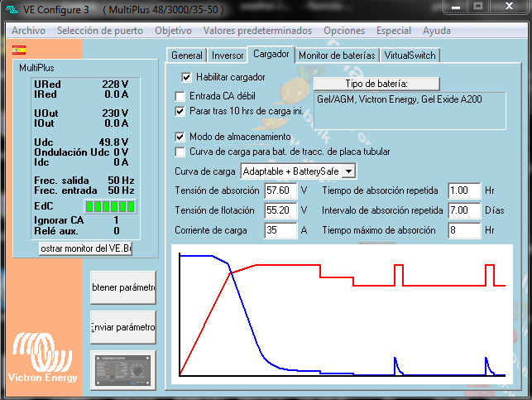Click the VE Configure app icon in title bar
Image resolution: width=532 pixels, height=400 pixels.
[12, 9]
